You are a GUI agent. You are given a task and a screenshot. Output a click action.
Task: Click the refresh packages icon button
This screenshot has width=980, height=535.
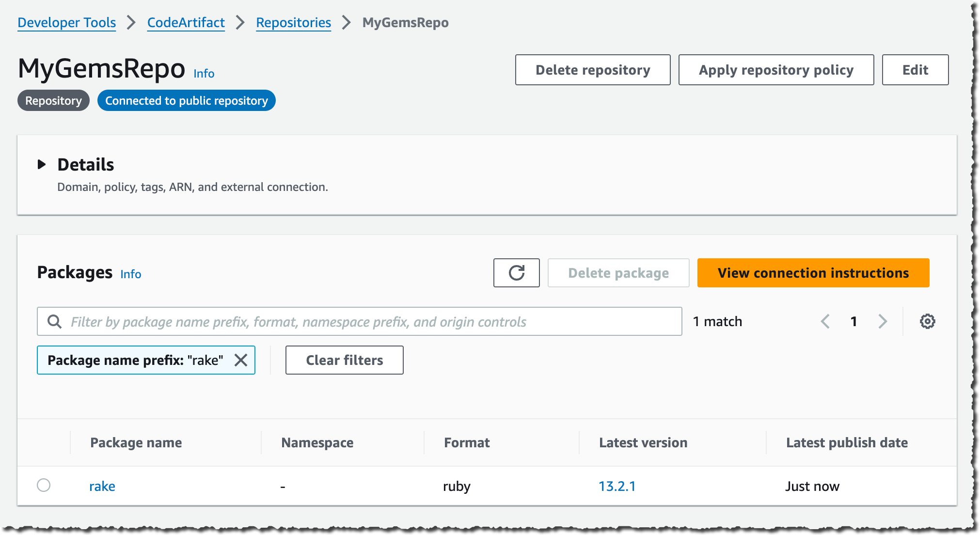pos(516,273)
